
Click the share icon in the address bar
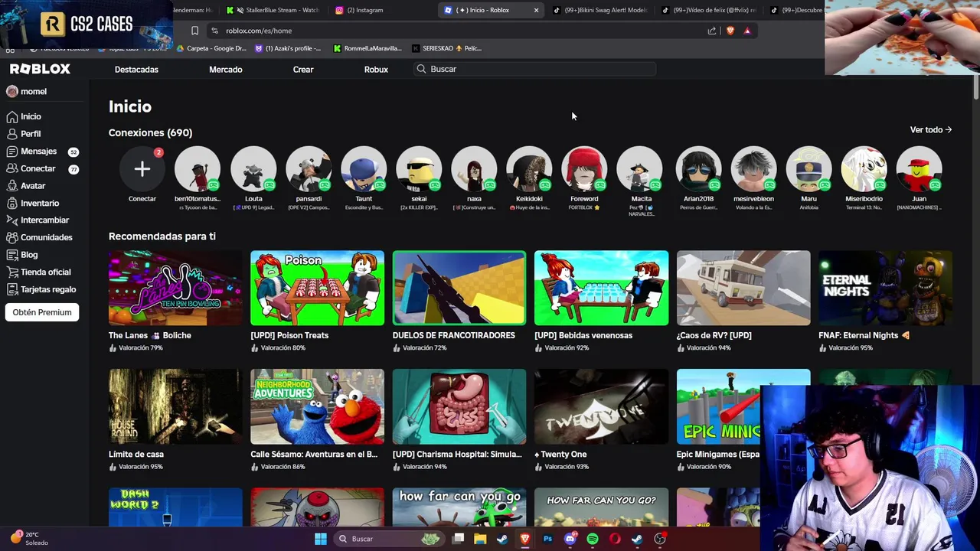[x=712, y=31]
